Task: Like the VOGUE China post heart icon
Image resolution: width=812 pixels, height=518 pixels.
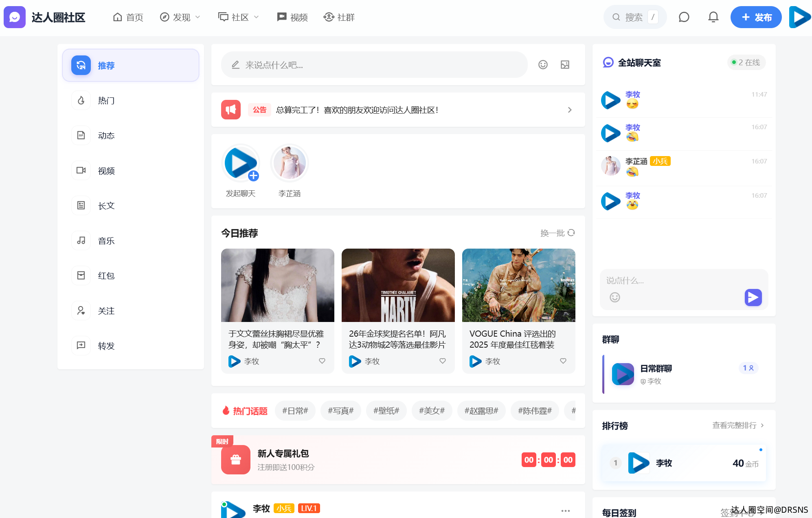Action: [x=563, y=361]
